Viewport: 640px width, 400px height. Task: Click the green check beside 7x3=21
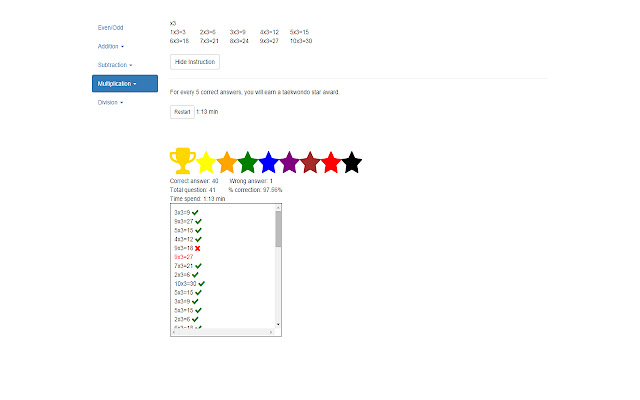pos(198,266)
